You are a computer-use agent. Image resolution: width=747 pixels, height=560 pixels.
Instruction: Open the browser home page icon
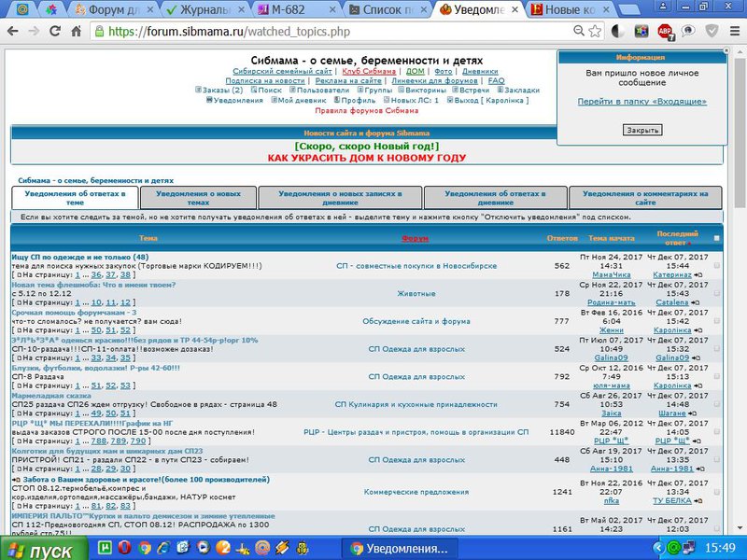(x=77, y=32)
